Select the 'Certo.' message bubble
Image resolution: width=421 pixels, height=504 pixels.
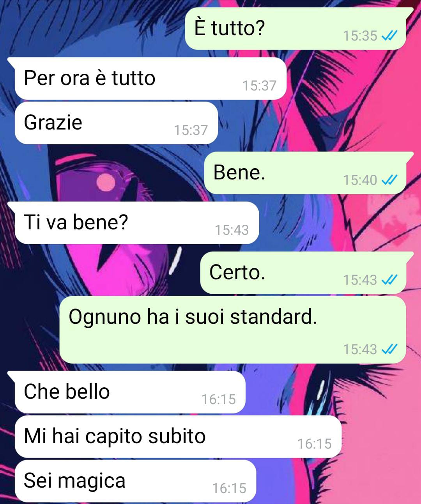tap(306, 273)
